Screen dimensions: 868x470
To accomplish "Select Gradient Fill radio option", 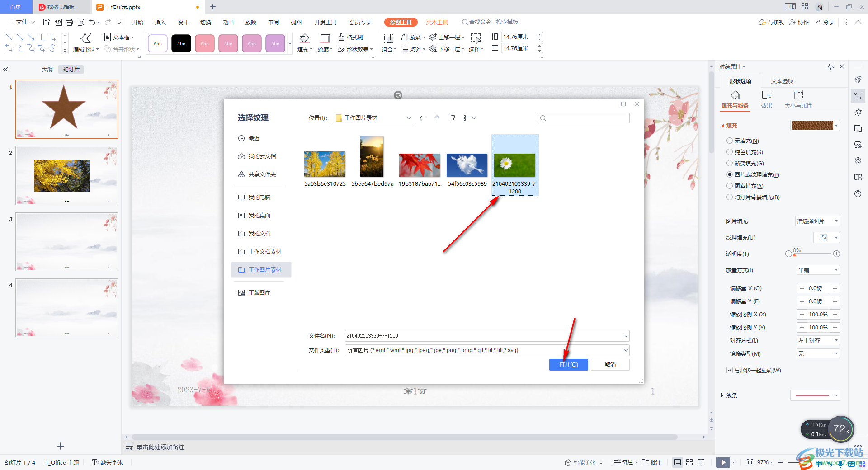I will pyautogui.click(x=729, y=164).
